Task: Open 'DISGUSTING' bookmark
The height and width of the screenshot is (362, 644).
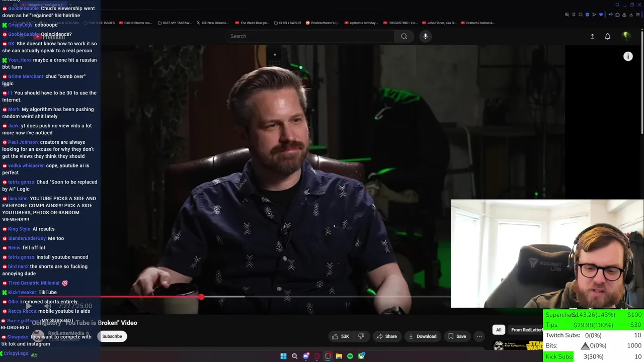Action: (x=400, y=23)
